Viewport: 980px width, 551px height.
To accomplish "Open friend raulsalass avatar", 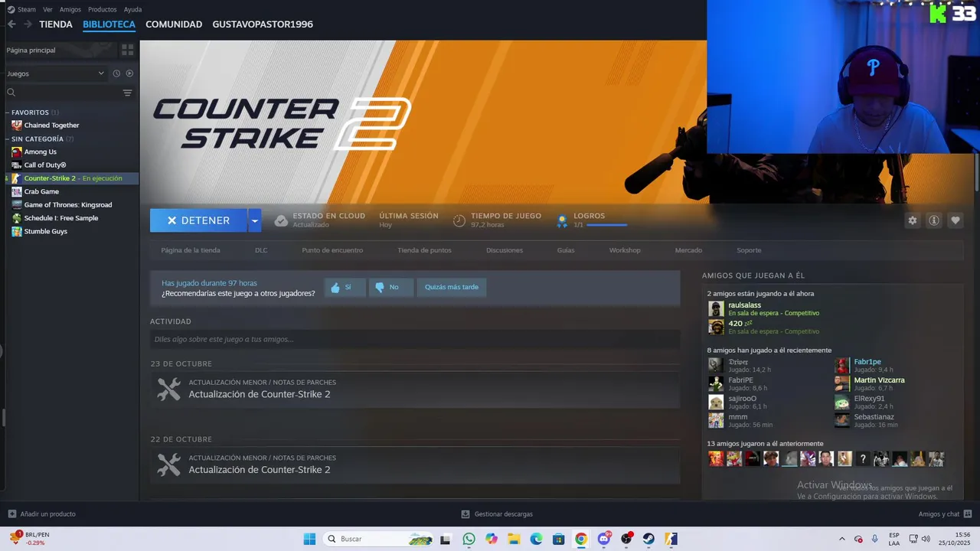I will (x=716, y=308).
